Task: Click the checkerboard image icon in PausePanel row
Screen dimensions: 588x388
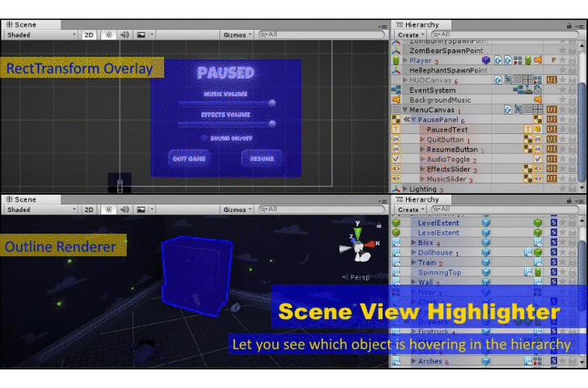Action: (538, 120)
